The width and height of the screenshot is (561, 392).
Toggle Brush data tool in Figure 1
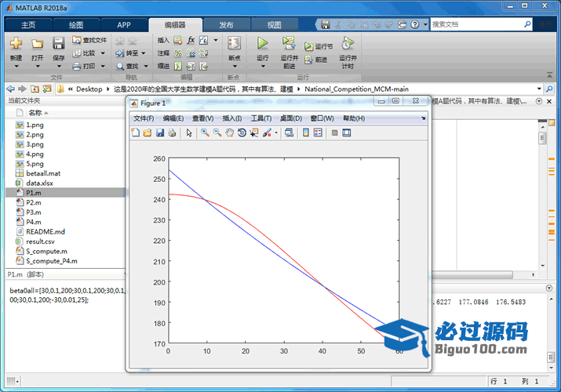(x=267, y=133)
